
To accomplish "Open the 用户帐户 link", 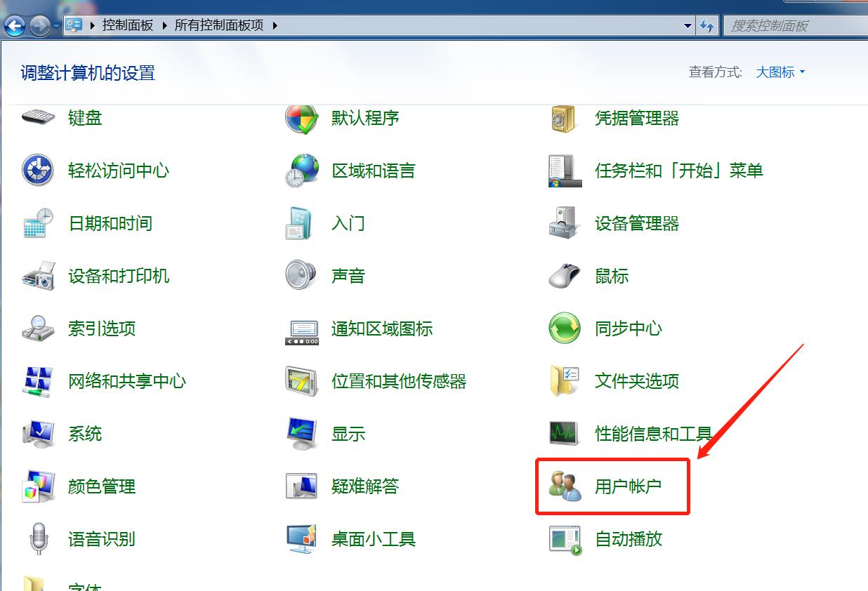I will (629, 486).
